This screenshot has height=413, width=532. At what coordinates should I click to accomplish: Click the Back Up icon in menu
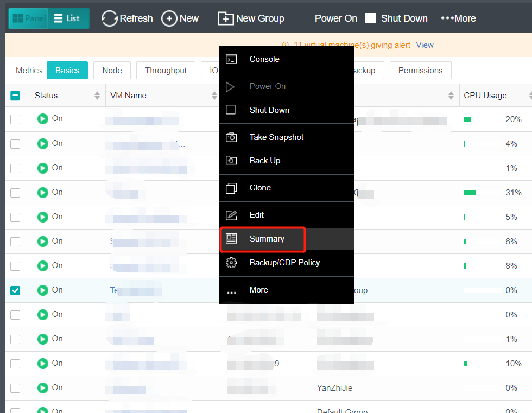231,161
